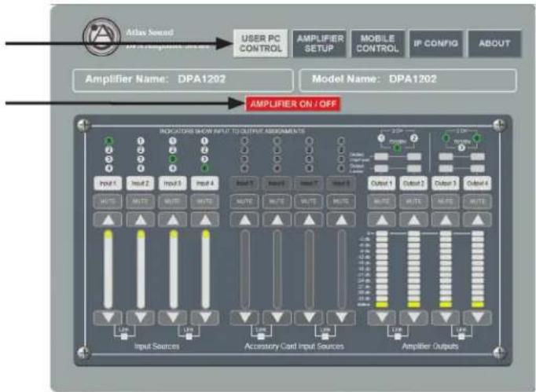Screen dimensions: 536x392
Task: Check the Link box for Inputs 3 and 4
Action: [x=189, y=337]
